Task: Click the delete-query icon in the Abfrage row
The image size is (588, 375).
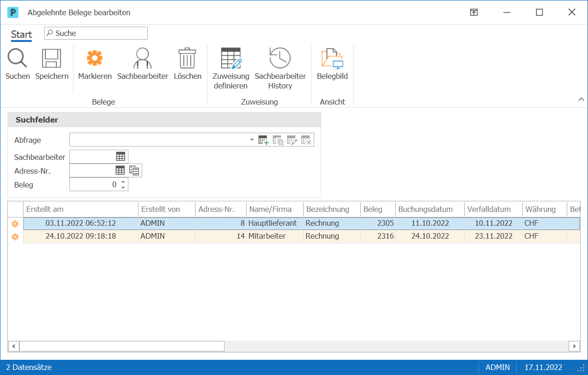Action: pos(306,140)
